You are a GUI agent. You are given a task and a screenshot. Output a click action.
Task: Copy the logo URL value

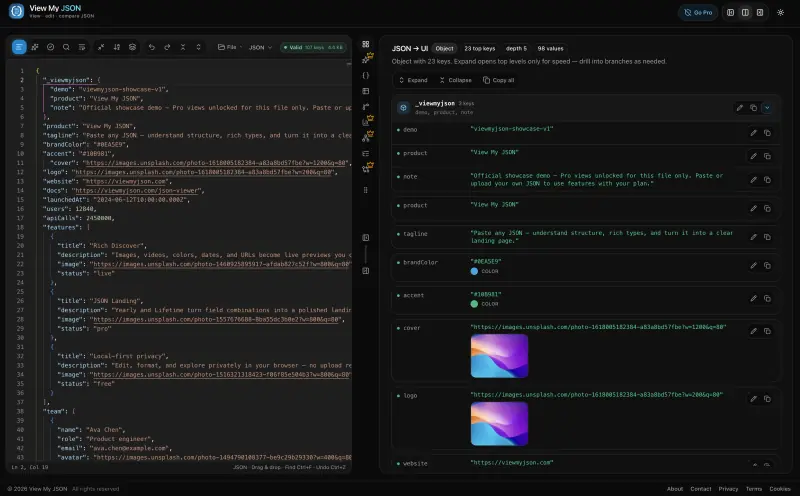pyautogui.click(x=767, y=399)
